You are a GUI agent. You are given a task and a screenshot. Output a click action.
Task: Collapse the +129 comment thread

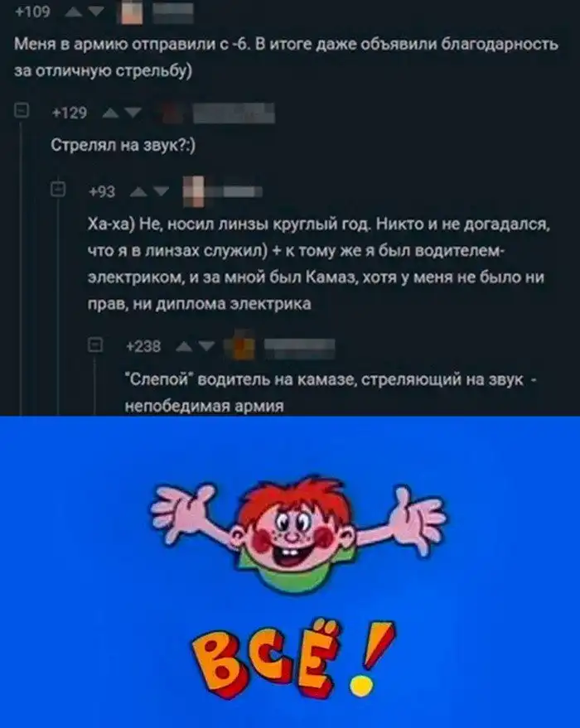(x=22, y=111)
